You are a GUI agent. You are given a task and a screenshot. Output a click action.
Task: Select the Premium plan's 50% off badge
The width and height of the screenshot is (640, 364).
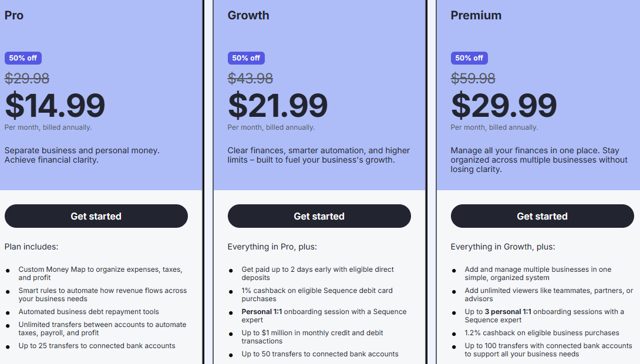pos(469,58)
